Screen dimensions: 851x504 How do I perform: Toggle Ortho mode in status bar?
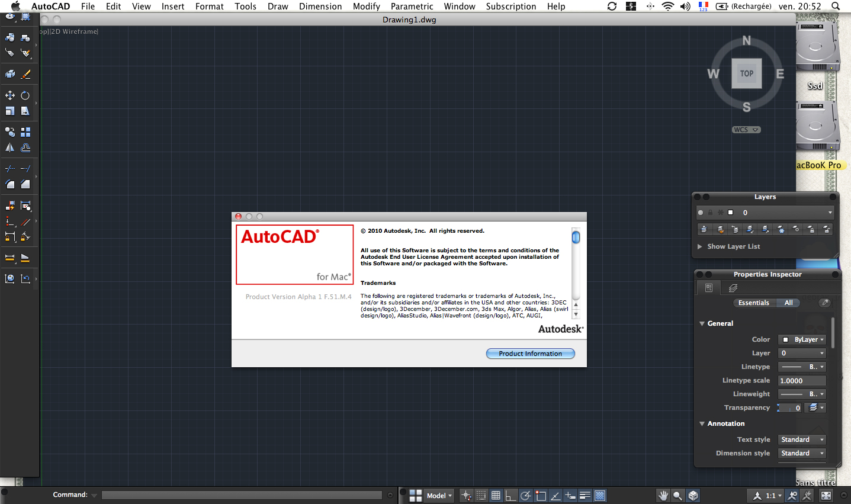click(x=510, y=496)
